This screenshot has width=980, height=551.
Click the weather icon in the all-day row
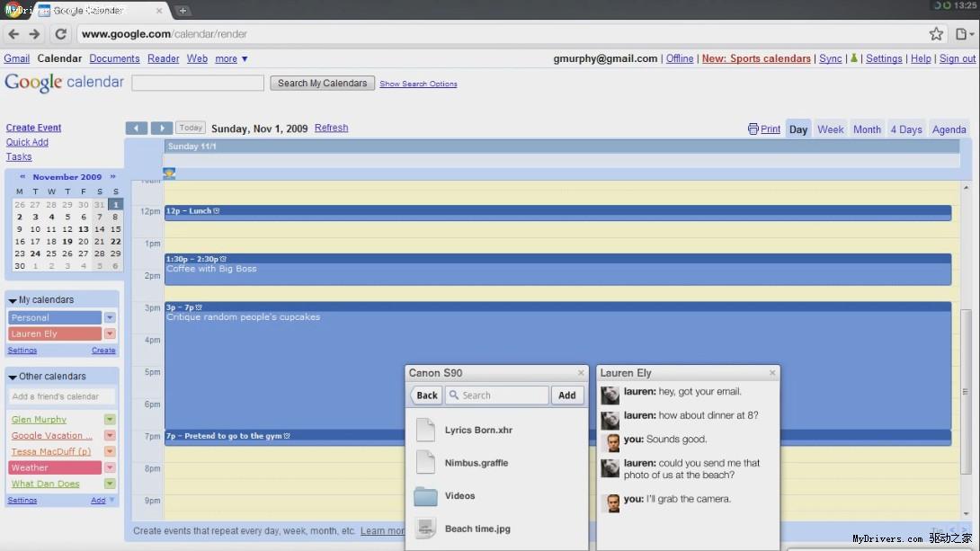click(x=169, y=173)
